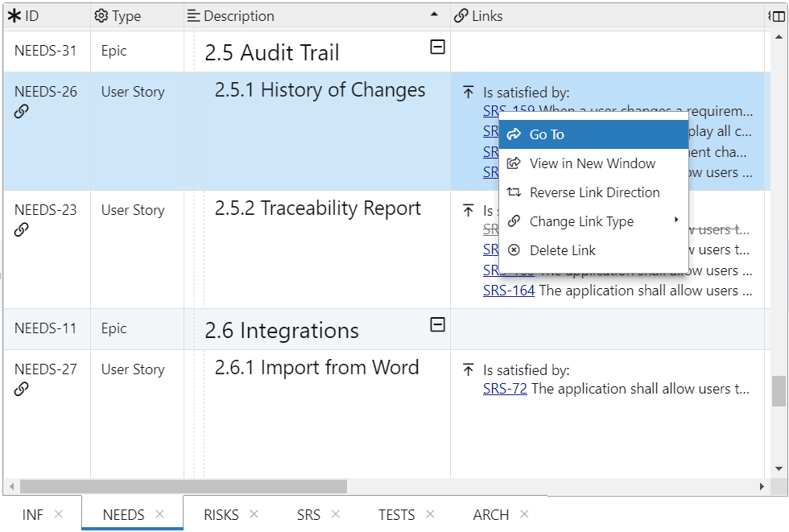
Task: Sort by the Description column header
Action: [x=238, y=16]
